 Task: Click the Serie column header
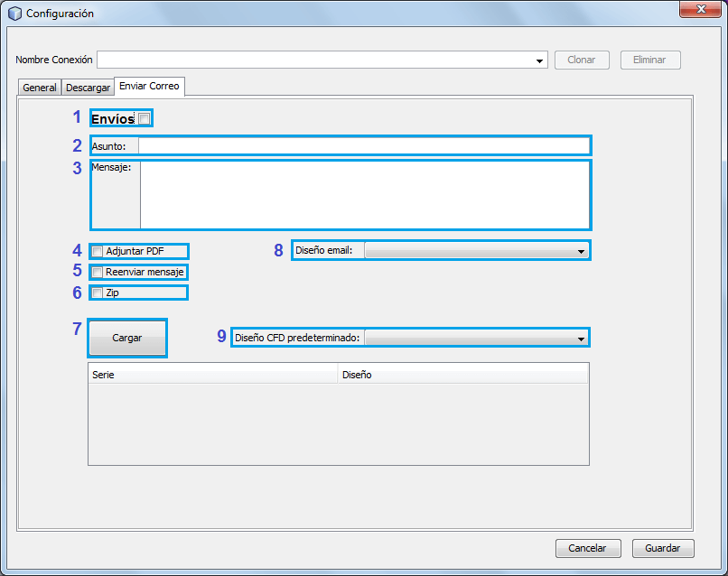coord(212,375)
